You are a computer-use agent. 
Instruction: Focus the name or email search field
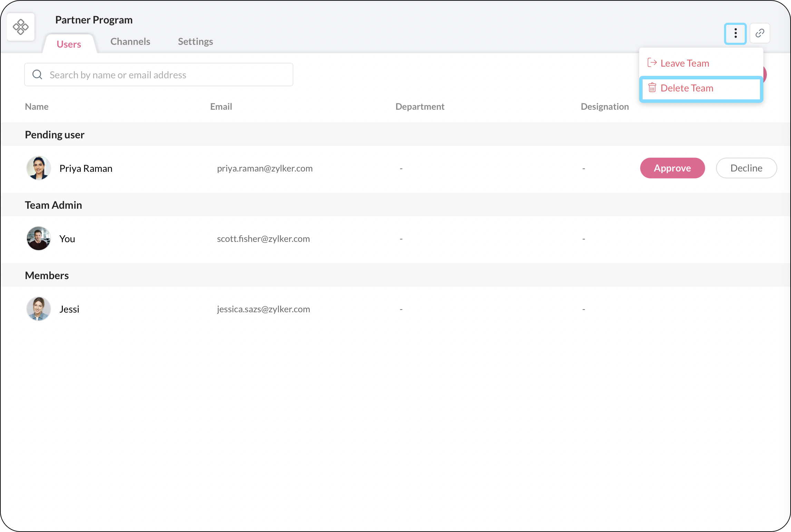click(166, 75)
